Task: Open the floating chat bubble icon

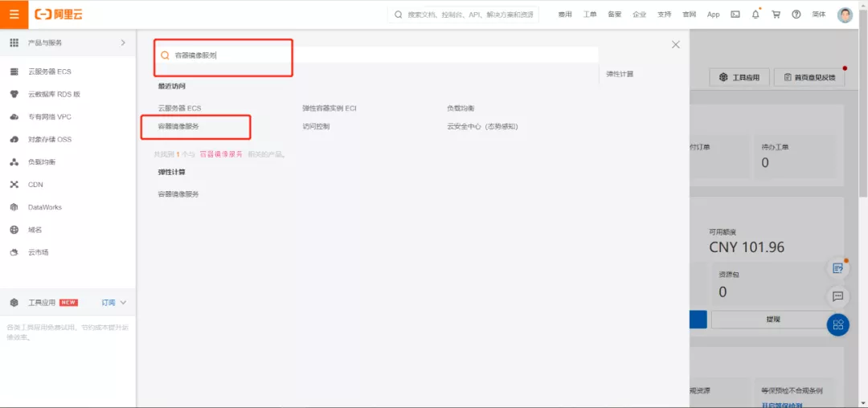Action: click(837, 296)
